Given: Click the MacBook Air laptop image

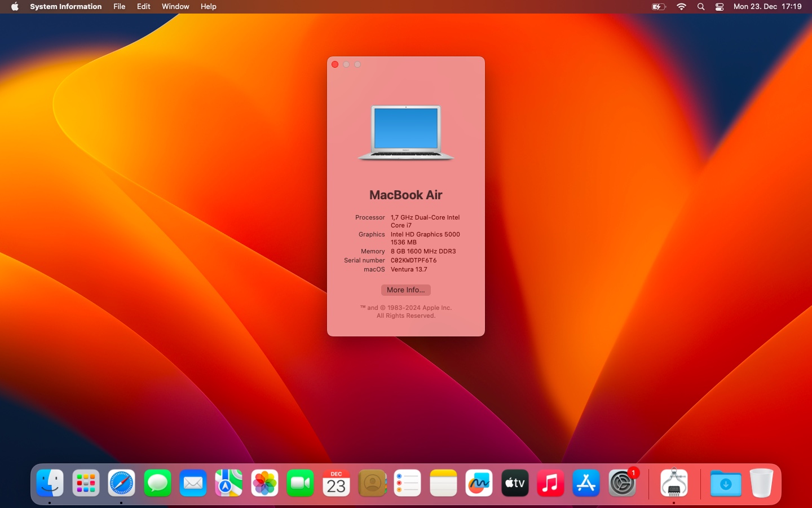Looking at the screenshot, I should pos(406,133).
